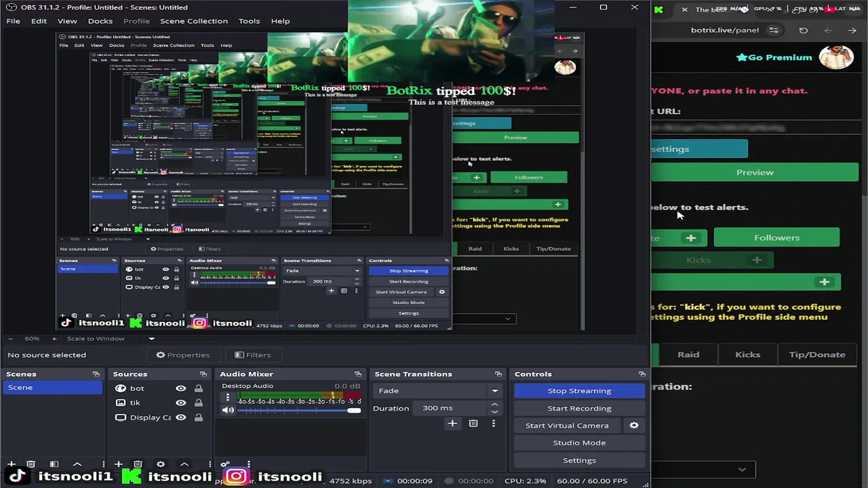Image resolution: width=868 pixels, height=488 pixels.
Task: Open advanced audio properties gear icon
Action: pyautogui.click(x=225, y=464)
